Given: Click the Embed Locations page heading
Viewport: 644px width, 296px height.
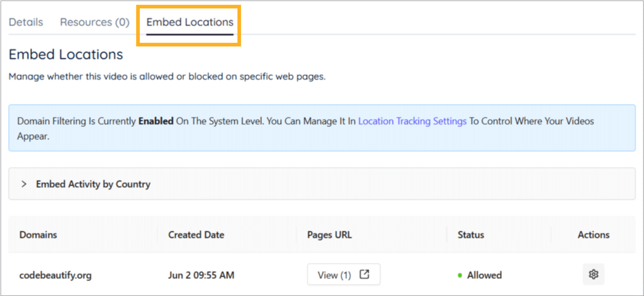Looking at the screenshot, I should [66, 54].
